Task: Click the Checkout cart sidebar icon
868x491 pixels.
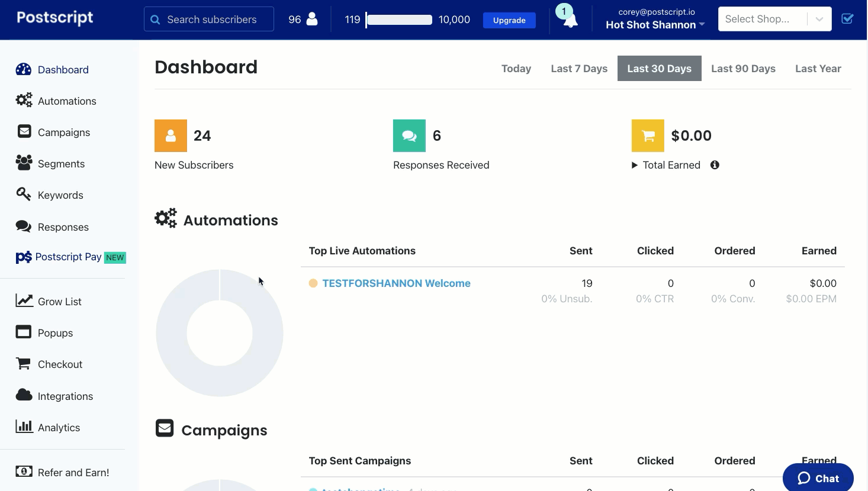Action: [x=23, y=363]
